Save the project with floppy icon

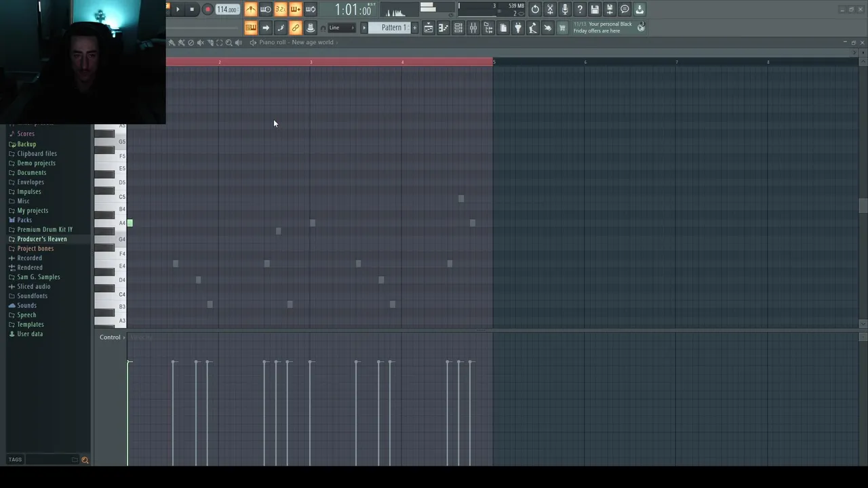[x=595, y=9]
